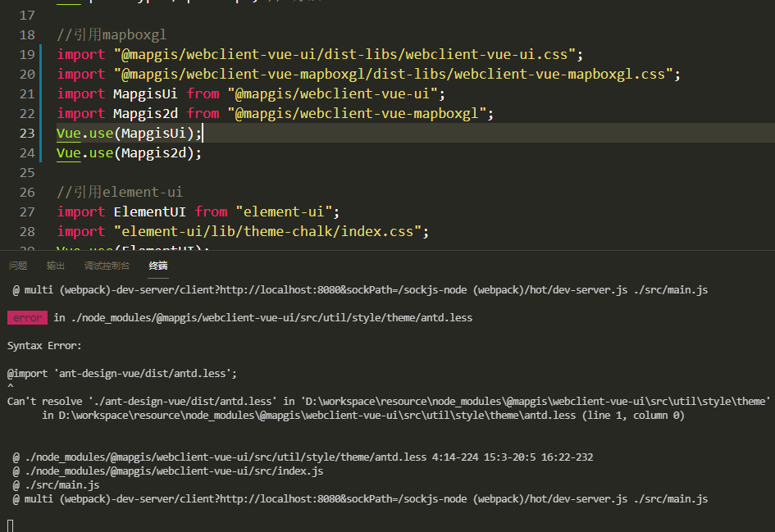775x532 pixels.
Task: Open the "@ ./src/main.js" trace path
Action: pyautogui.click(x=56, y=485)
